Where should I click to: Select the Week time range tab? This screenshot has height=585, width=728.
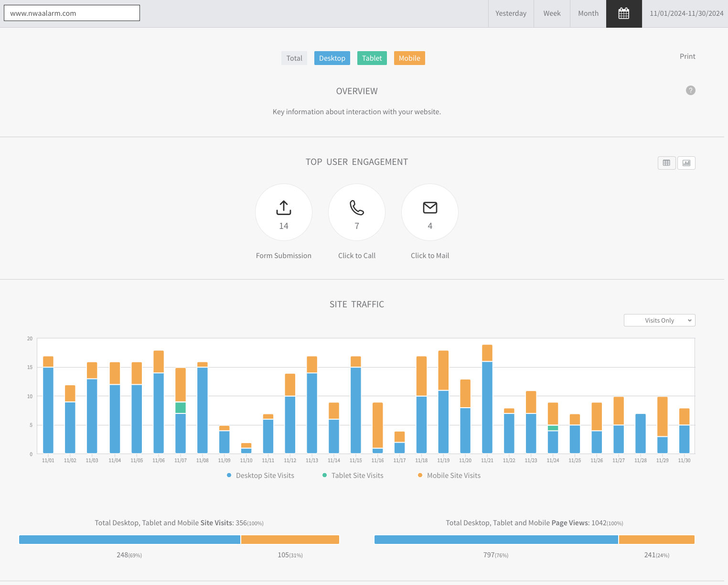point(552,13)
